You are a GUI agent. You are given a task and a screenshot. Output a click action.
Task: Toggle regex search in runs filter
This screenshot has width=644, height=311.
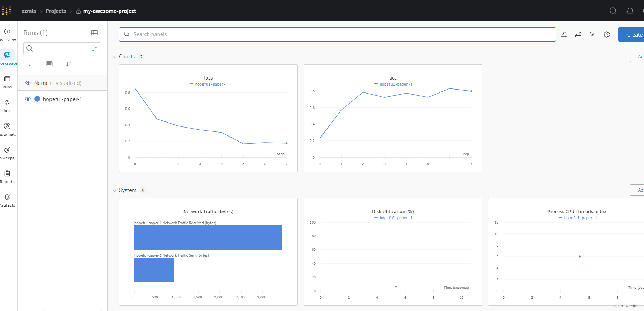tap(95, 48)
